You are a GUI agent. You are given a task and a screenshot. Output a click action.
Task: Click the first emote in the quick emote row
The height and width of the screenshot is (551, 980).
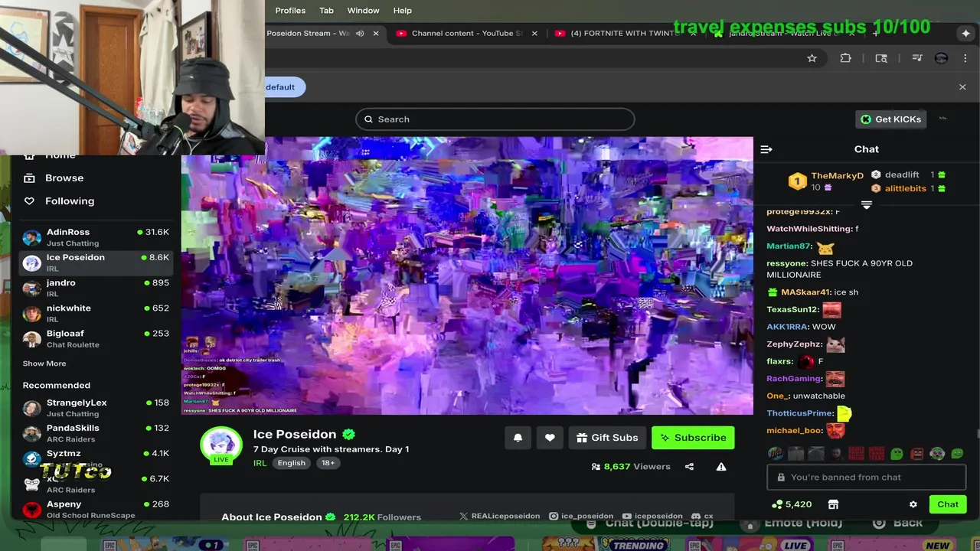[775, 454]
